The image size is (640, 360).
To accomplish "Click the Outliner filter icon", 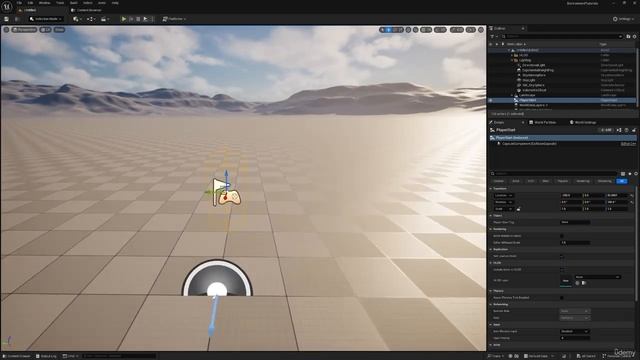I will click(492, 36).
